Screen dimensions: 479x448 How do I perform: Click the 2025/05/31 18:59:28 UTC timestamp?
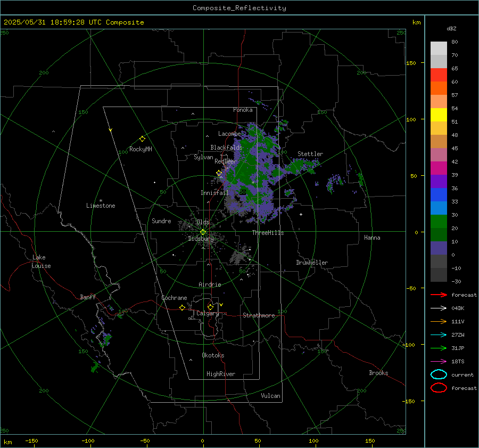[73, 22]
